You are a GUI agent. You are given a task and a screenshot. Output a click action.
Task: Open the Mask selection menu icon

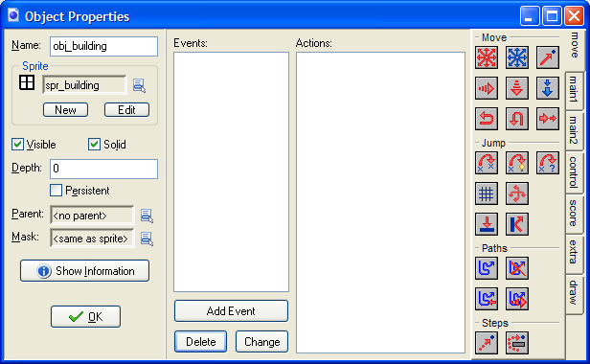click(x=147, y=239)
